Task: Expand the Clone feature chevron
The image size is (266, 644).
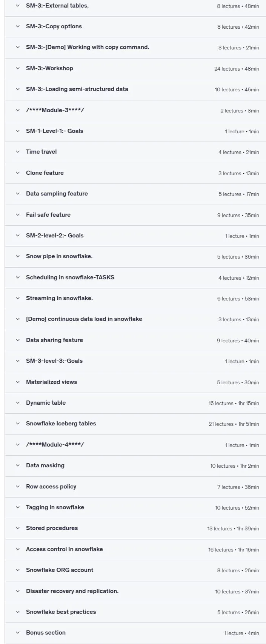Action: click(x=18, y=173)
